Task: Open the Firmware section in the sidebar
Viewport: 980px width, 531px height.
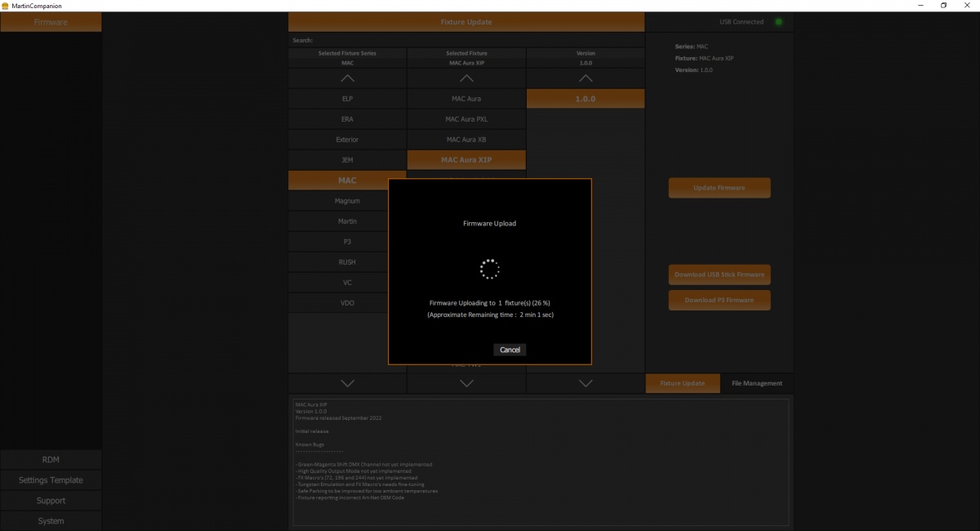Action: click(51, 22)
